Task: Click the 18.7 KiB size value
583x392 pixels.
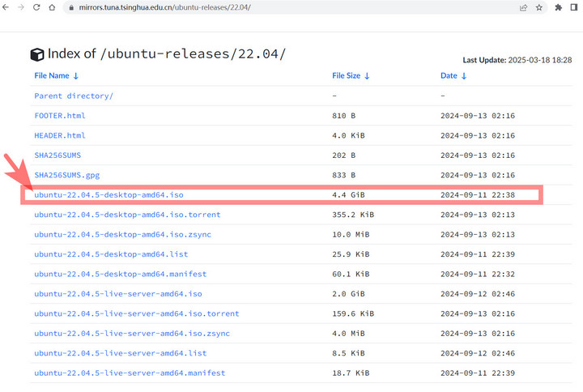Action: coord(351,373)
